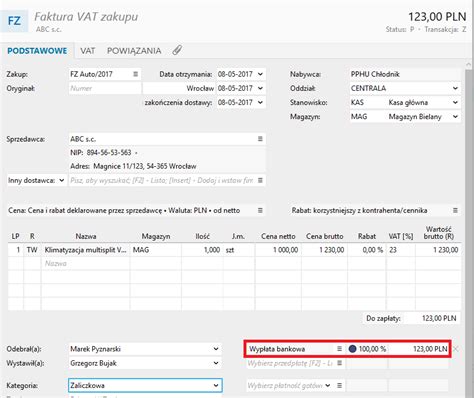
Task: Expand the zakończenia dostawy date dropdown
Action: click(x=260, y=102)
